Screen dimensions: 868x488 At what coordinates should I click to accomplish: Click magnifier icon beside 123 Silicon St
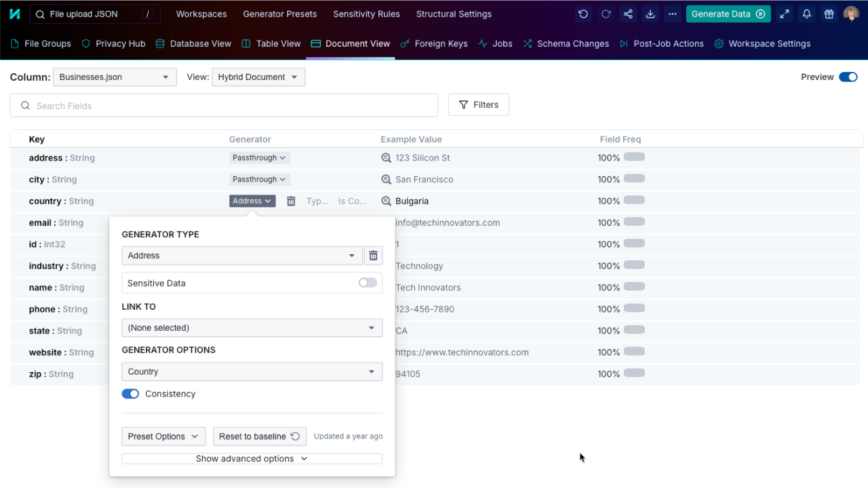point(387,158)
